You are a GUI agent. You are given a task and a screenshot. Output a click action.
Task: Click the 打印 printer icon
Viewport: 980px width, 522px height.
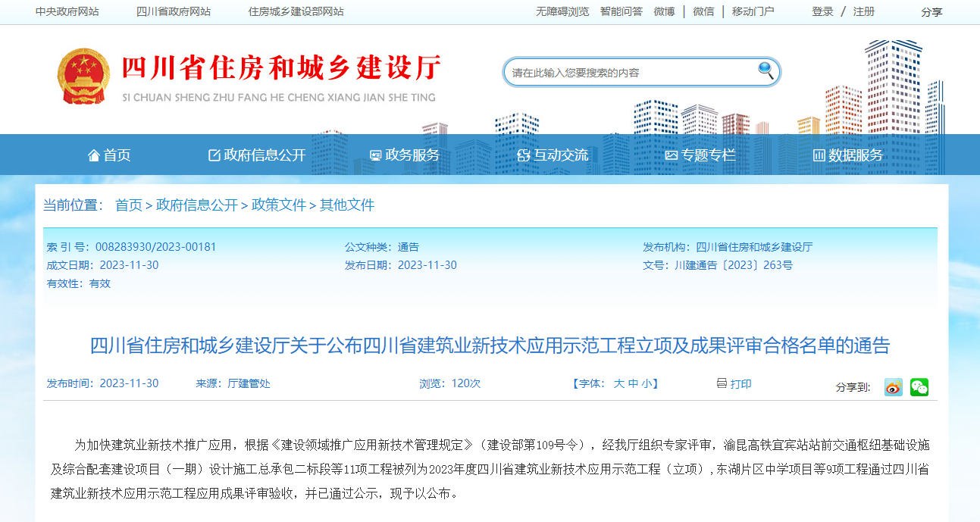tap(720, 384)
